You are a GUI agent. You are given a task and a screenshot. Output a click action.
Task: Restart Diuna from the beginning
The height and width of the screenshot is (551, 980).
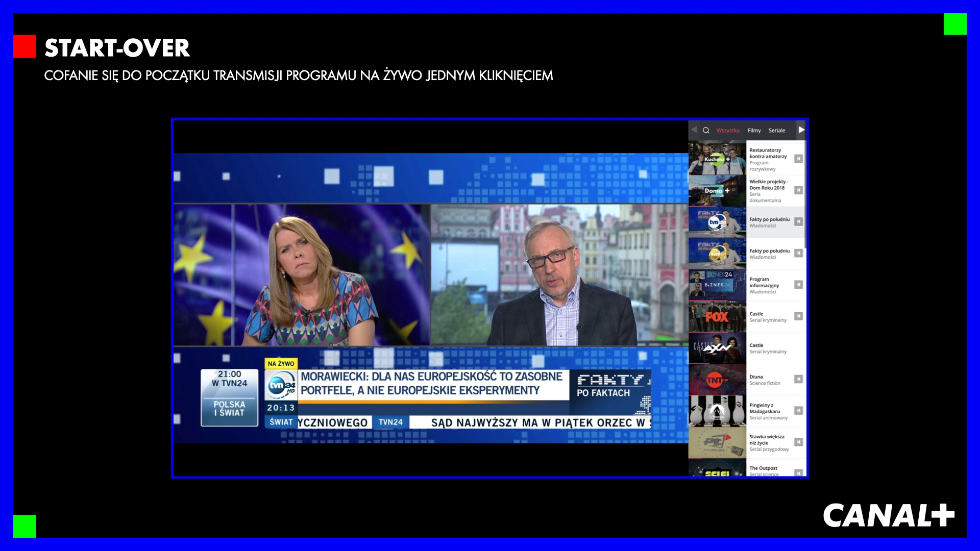tap(798, 379)
